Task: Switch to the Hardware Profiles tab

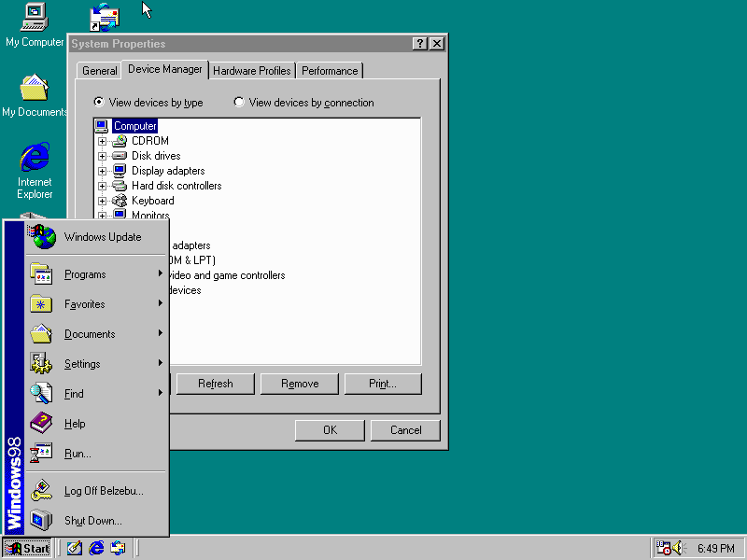Action: point(251,71)
